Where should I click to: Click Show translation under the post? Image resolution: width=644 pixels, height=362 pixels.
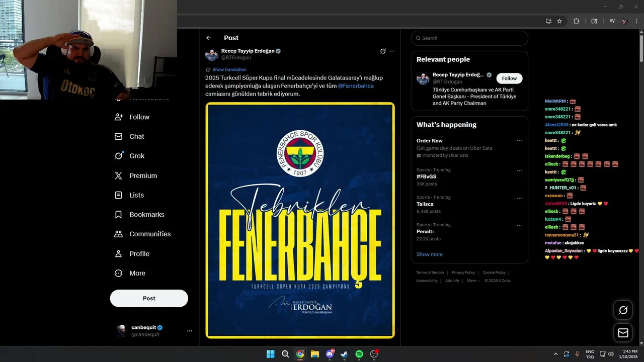(x=229, y=69)
